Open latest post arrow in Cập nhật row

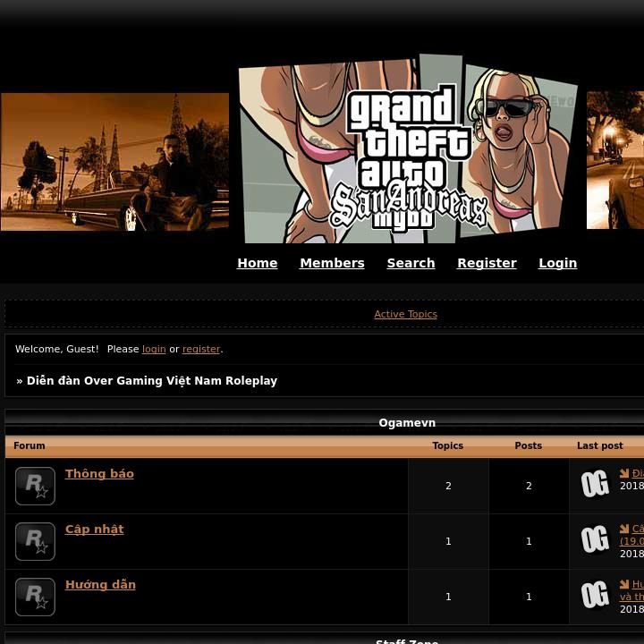point(624,530)
